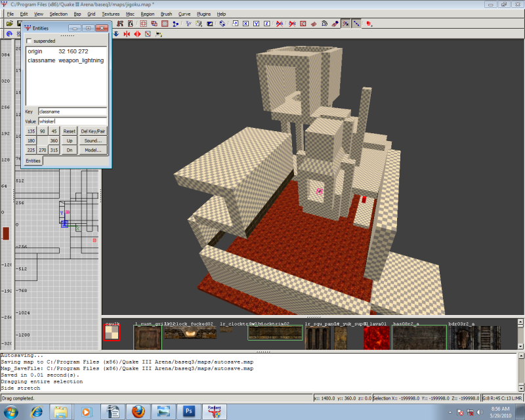Screen dimensions: 525x420
Task: Click the second red-crossed filter icon
Action: coord(292,24)
